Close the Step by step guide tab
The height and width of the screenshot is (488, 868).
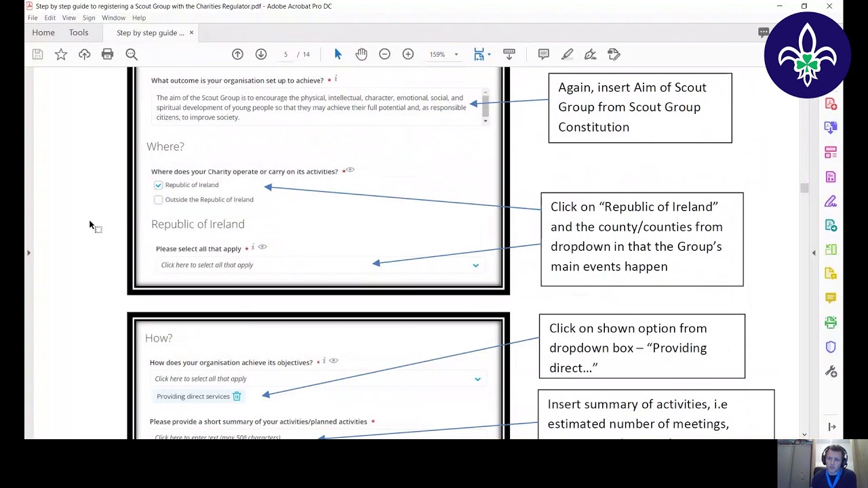coord(191,33)
